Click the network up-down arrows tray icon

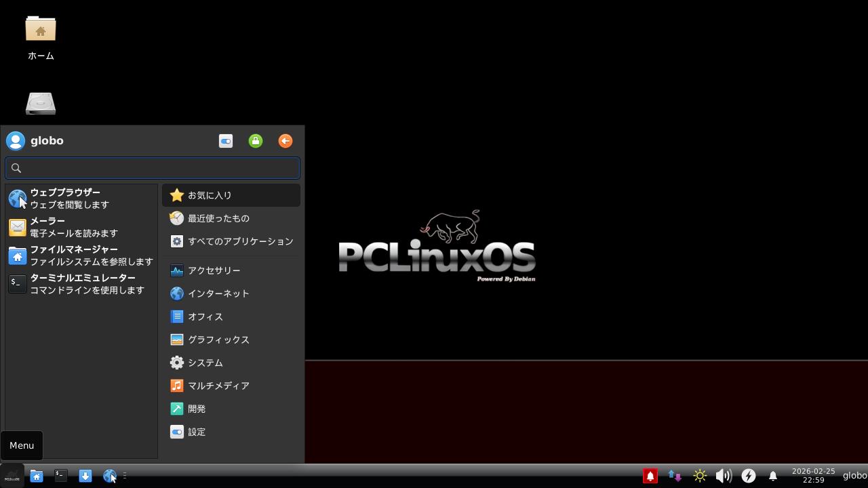point(675,476)
